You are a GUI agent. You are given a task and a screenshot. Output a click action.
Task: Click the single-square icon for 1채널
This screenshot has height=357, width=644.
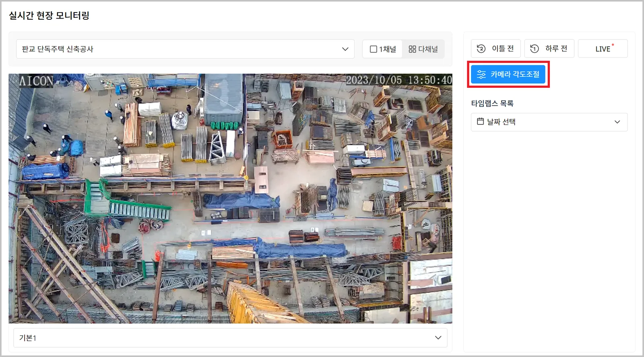pyautogui.click(x=374, y=49)
